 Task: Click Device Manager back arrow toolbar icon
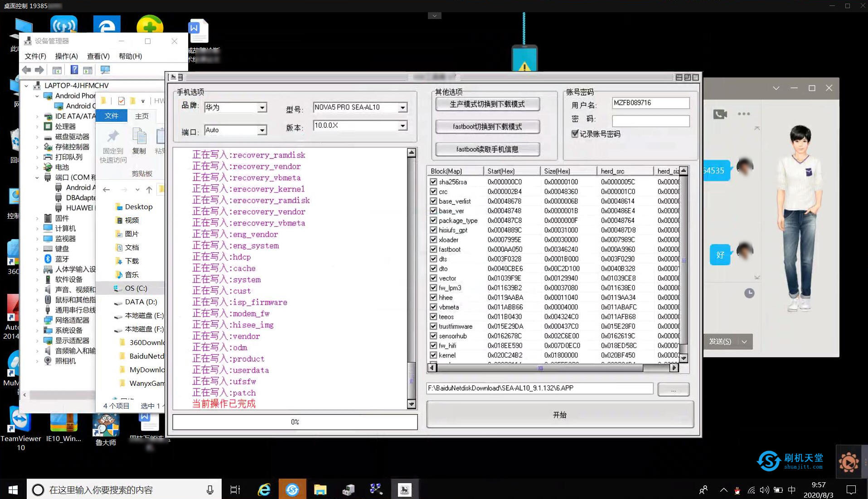click(27, 70)
